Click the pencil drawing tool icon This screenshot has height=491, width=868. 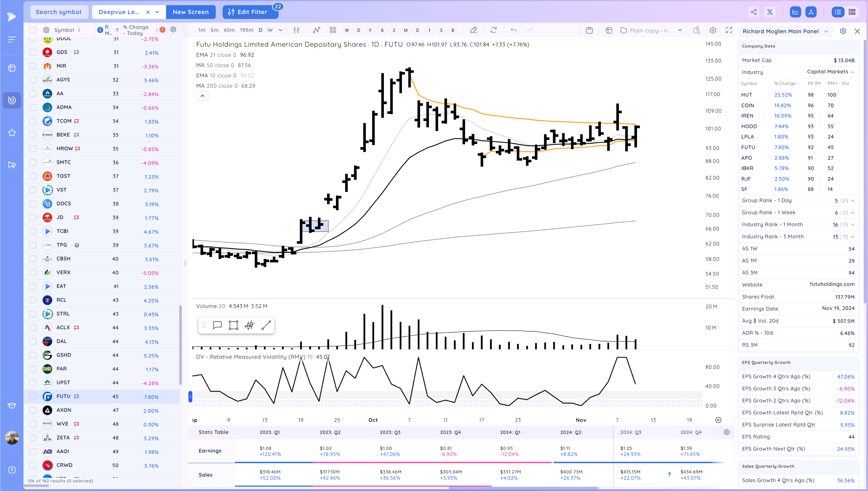pyautogui.click(x=474, y=30)
